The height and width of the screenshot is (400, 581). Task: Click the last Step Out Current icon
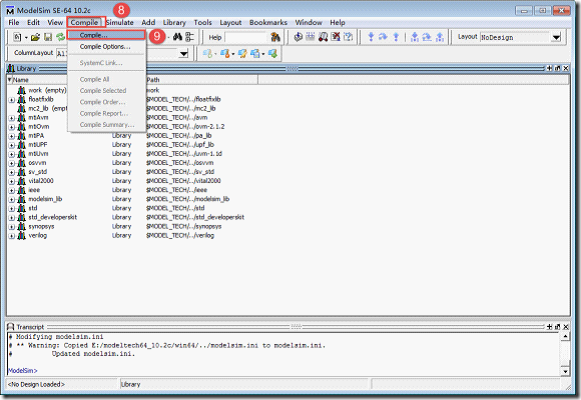[x=440, y=37]
